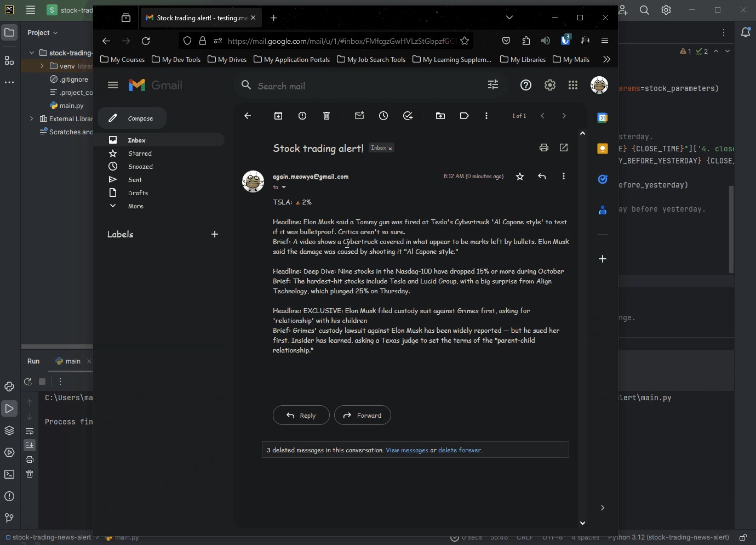This screenshot has height=545, width=756.
Task: Open Google Tasks side panel
Action: pos(603,179)
